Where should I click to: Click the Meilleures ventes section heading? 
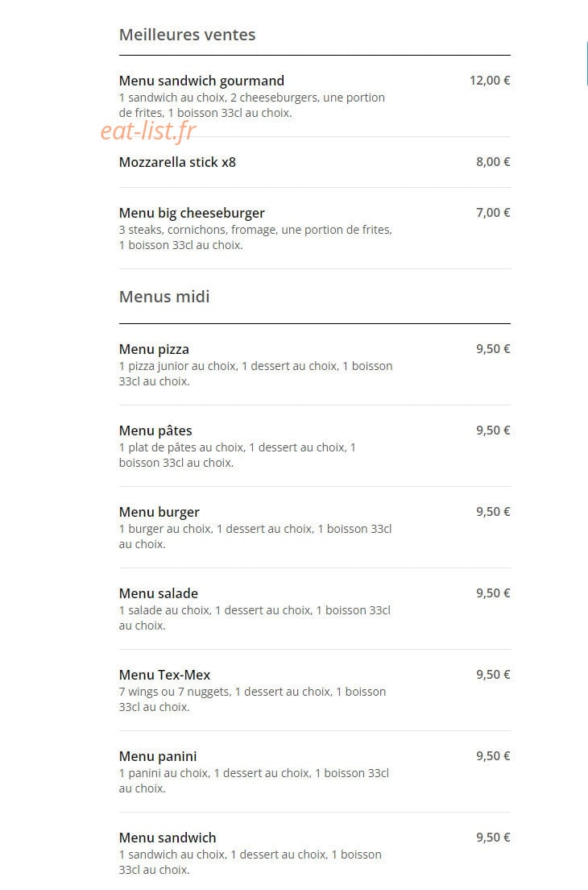[x=187, y=35]
